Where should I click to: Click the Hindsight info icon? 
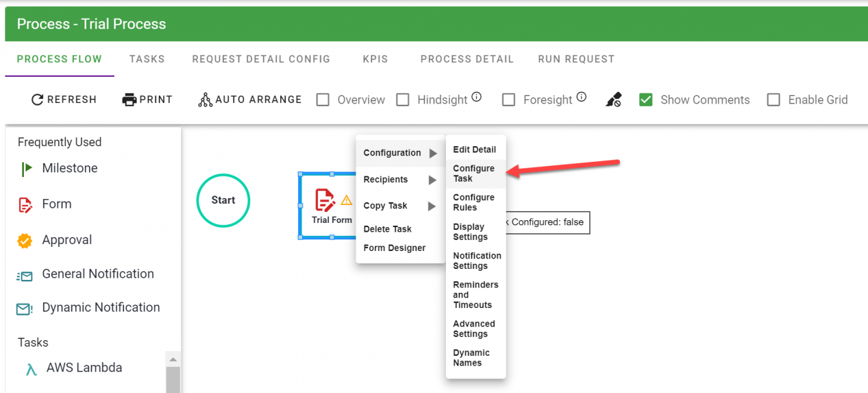coord(477,97)
